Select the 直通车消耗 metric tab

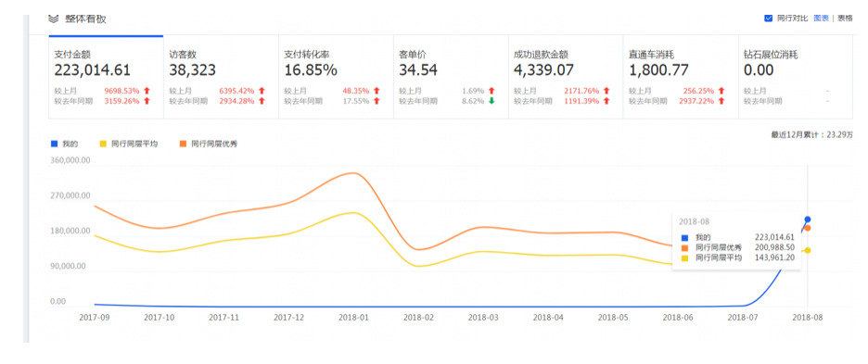coord(681,77)
